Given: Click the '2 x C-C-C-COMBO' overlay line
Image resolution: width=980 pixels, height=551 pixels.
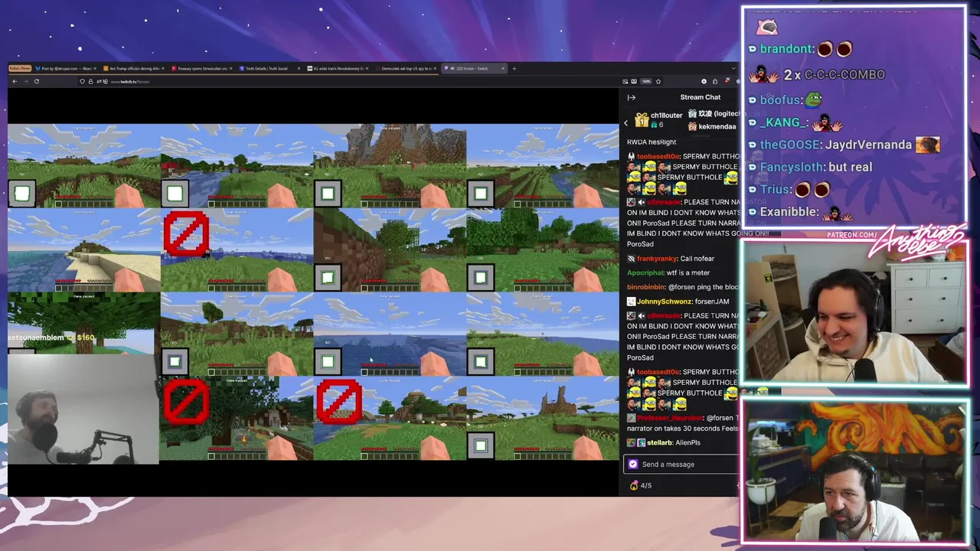Looking at the screenshot, I should click(x=816, y=74).
